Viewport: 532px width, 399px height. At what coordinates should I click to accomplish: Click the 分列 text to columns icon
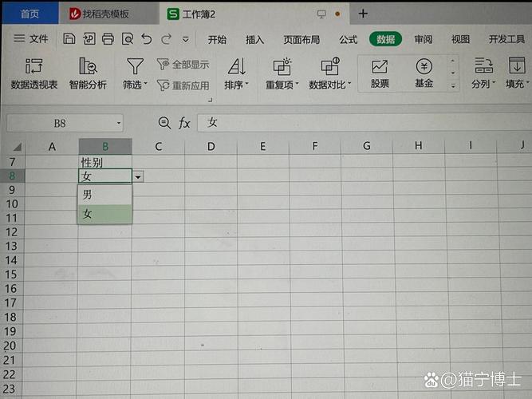coord(483,65)
